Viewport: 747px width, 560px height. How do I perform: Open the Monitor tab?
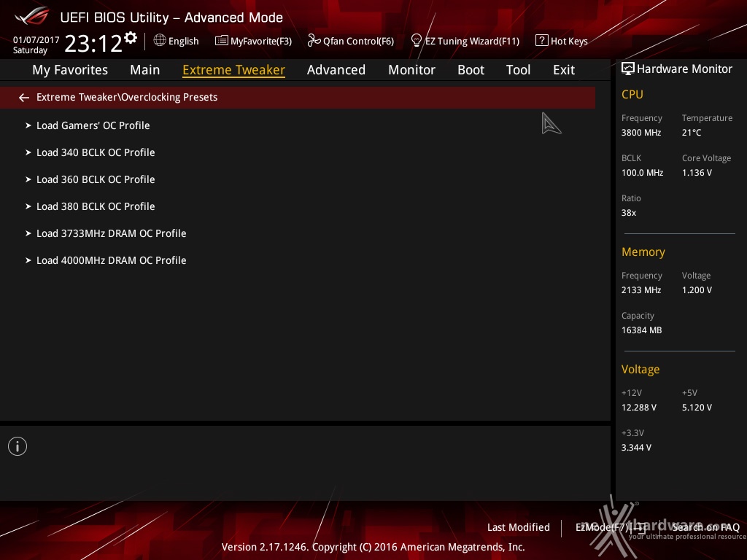[411, 70]
